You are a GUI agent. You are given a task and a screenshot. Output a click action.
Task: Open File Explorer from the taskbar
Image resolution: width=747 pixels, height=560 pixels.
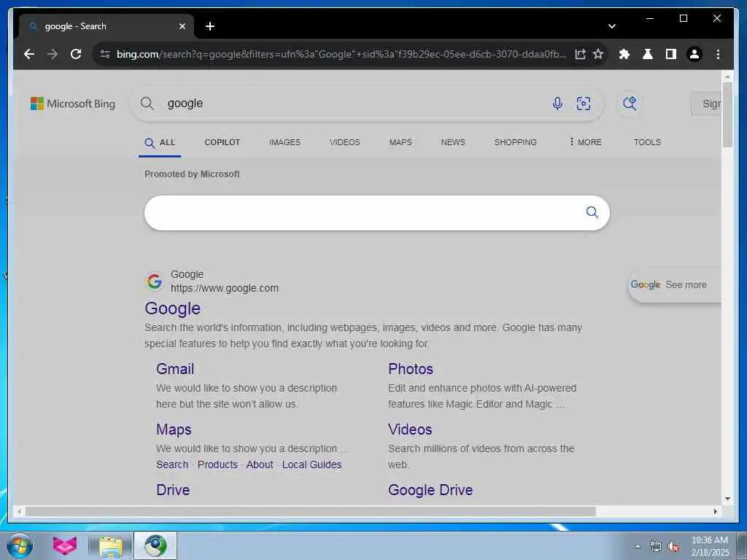point(111,546)
